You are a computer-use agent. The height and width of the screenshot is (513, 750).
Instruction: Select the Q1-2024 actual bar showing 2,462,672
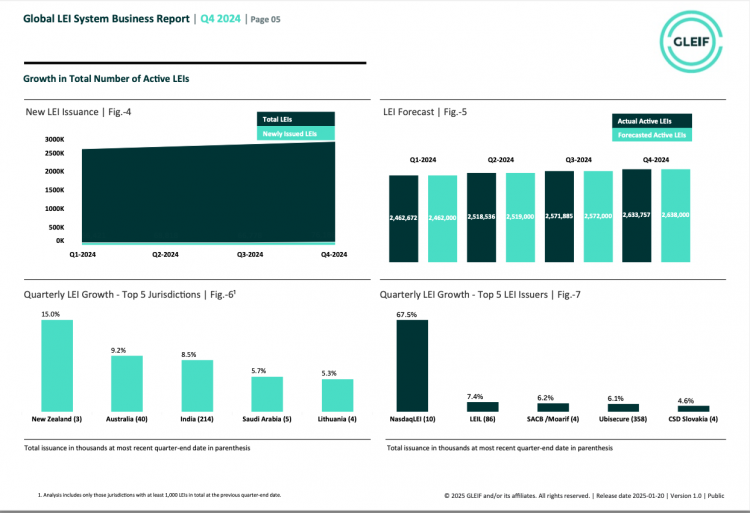[404, 219]
